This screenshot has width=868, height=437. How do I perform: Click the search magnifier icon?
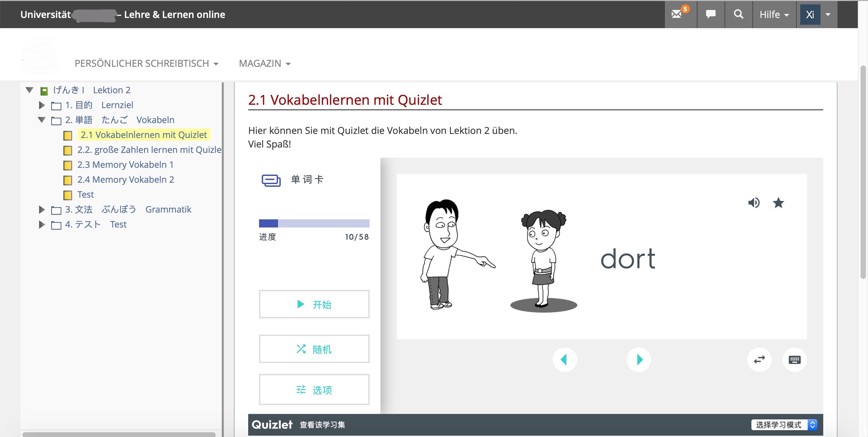738,14
